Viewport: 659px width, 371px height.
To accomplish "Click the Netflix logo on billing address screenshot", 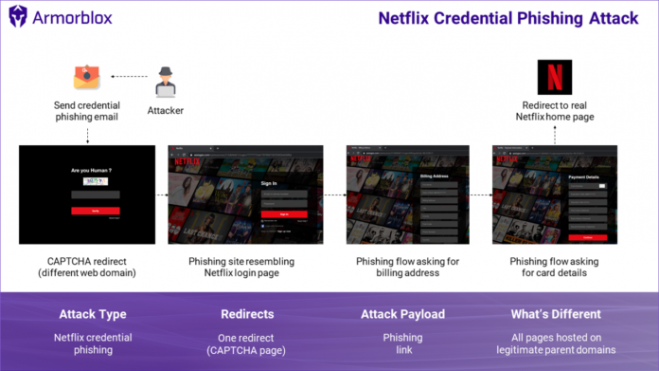I will 361,159.
